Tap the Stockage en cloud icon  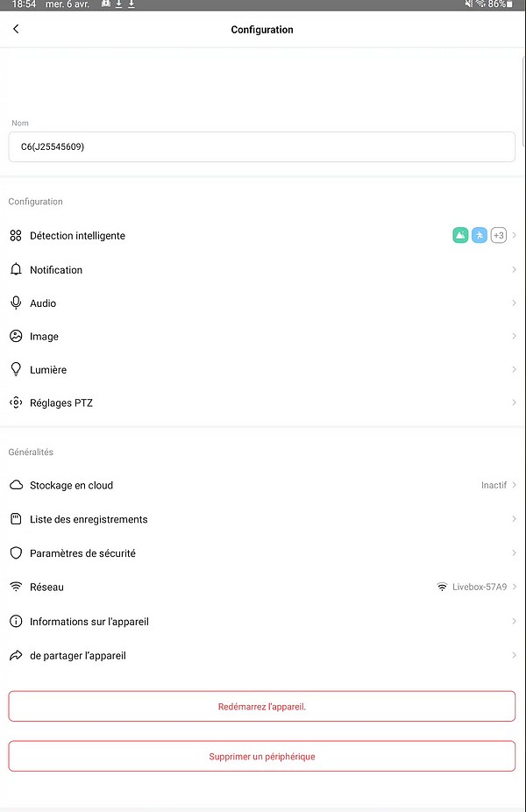point(16,485)
